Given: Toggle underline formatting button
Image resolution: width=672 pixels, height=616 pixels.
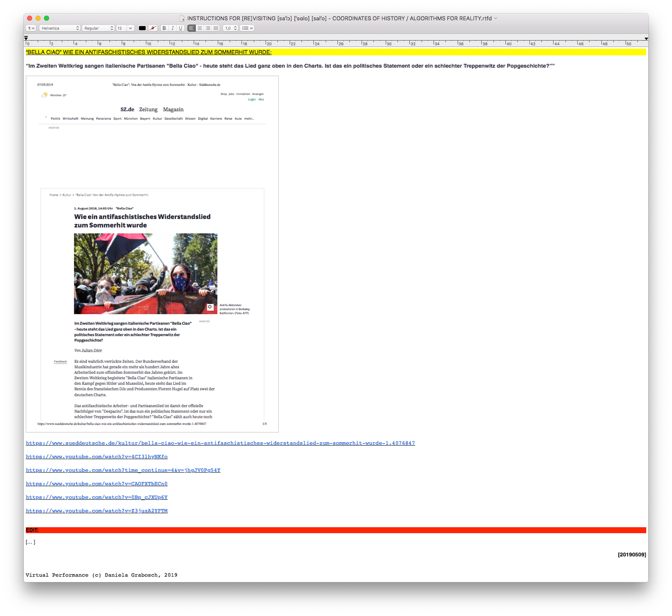Looking at the screenshot, I should pyautogui.click(x=180, y=28).
